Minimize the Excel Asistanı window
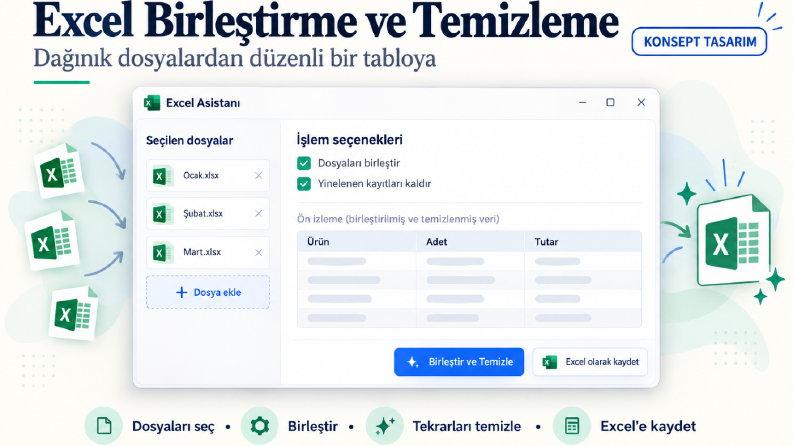Viewport: 793px width, 446px height. (x=583, y=102)
